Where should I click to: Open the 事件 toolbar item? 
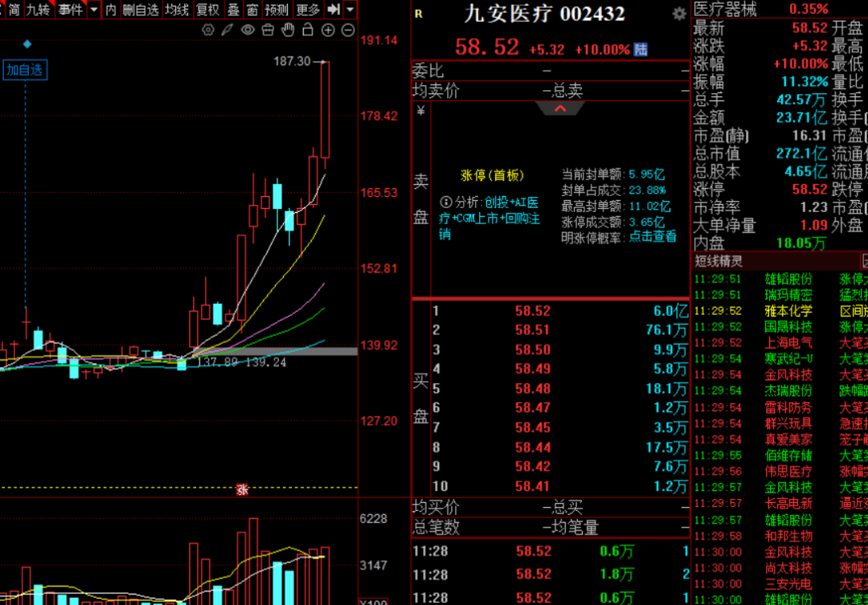point(71,10)
